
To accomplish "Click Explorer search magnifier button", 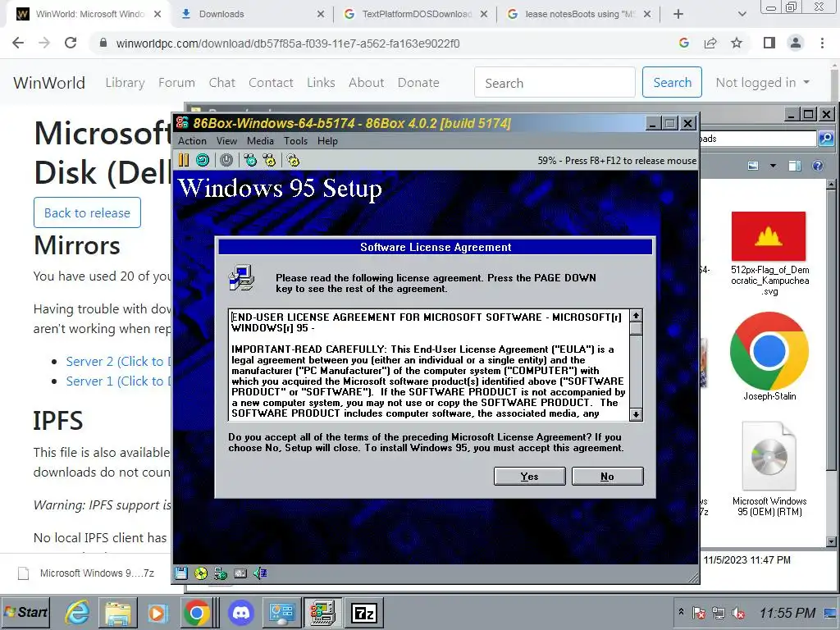I will 826,139.
